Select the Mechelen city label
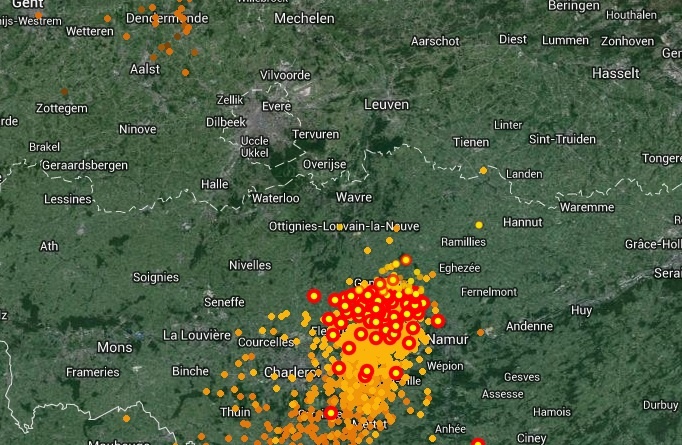 pos(304,18)
